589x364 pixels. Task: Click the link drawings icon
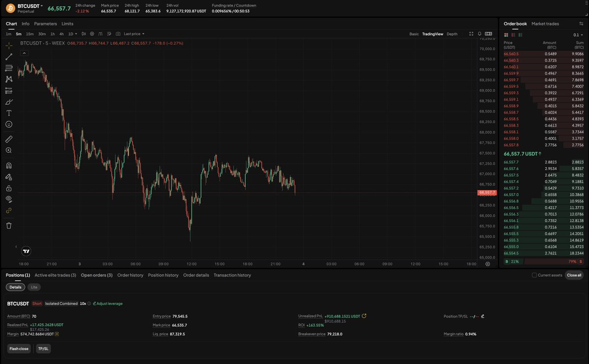coord(9,211)
